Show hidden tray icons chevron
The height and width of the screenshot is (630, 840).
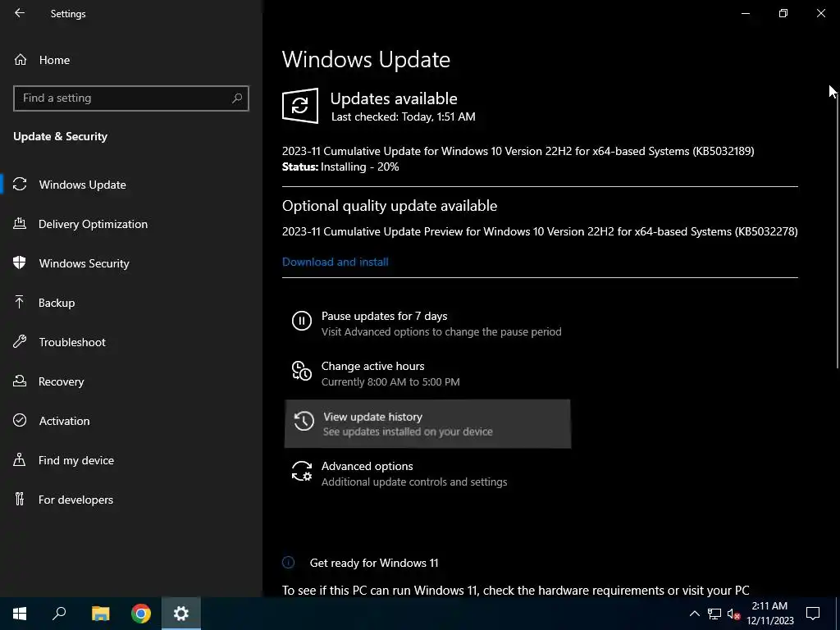tap(694, 614)
